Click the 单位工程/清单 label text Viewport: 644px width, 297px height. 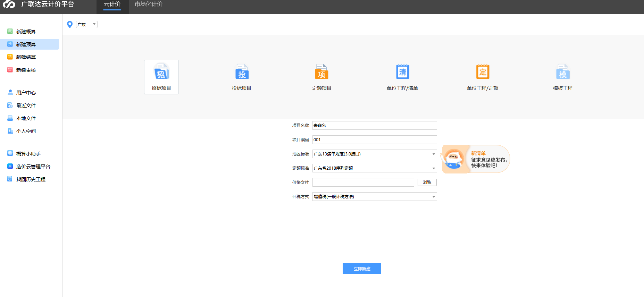[x=402, y=88]
